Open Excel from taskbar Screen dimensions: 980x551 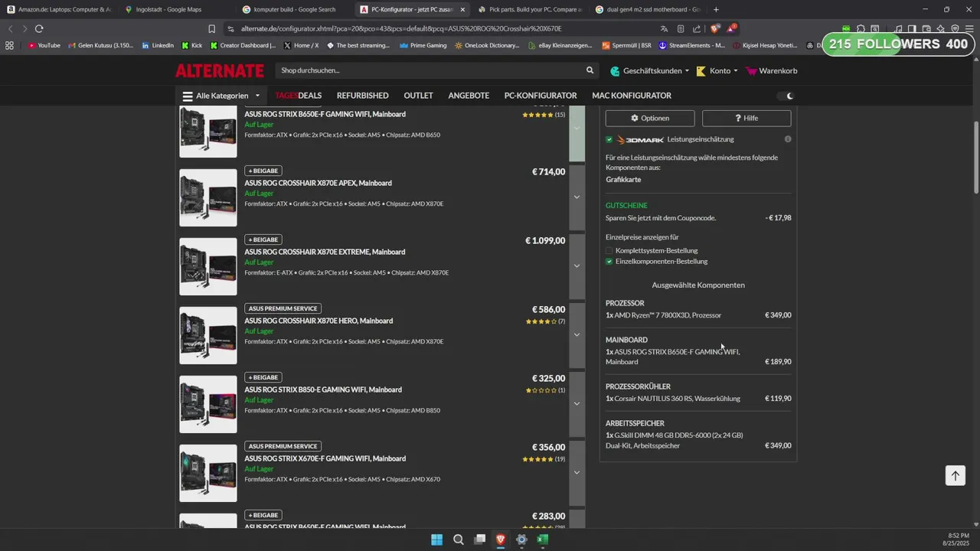click(543, 540)
